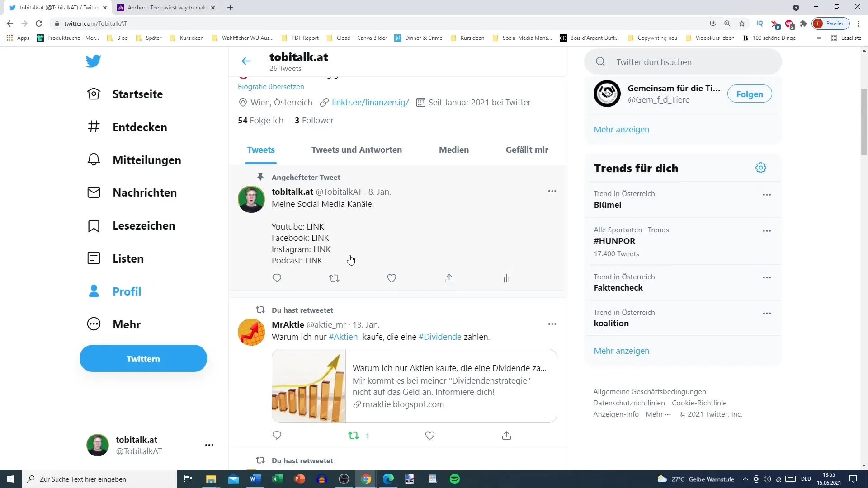Expand Mehr anzeigen in trending section
868x488 pixels.
[x=621, y=350]
